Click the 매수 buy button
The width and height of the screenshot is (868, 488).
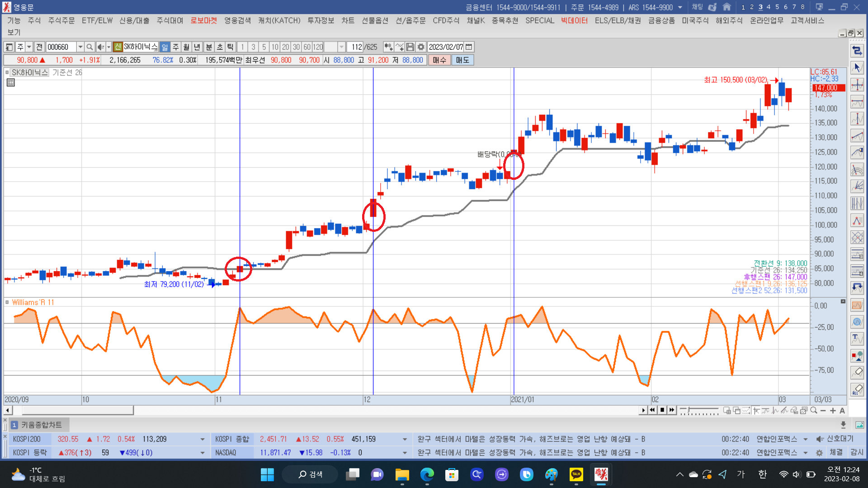[439, 60]
